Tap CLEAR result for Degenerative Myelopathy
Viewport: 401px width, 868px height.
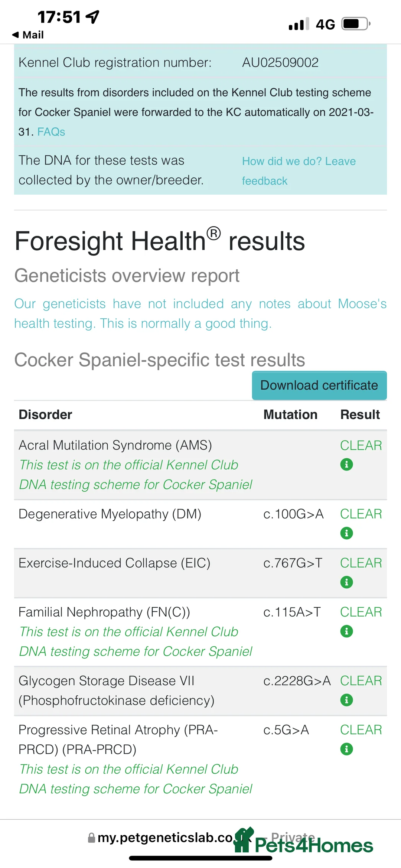pyautogui.click(x=361, y=514)
